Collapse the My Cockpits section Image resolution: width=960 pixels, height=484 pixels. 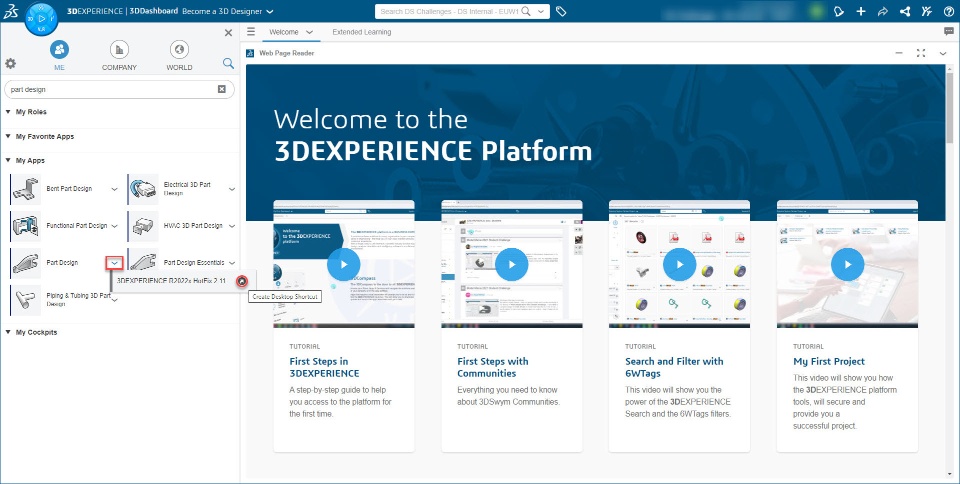click(x=9, y=332)
